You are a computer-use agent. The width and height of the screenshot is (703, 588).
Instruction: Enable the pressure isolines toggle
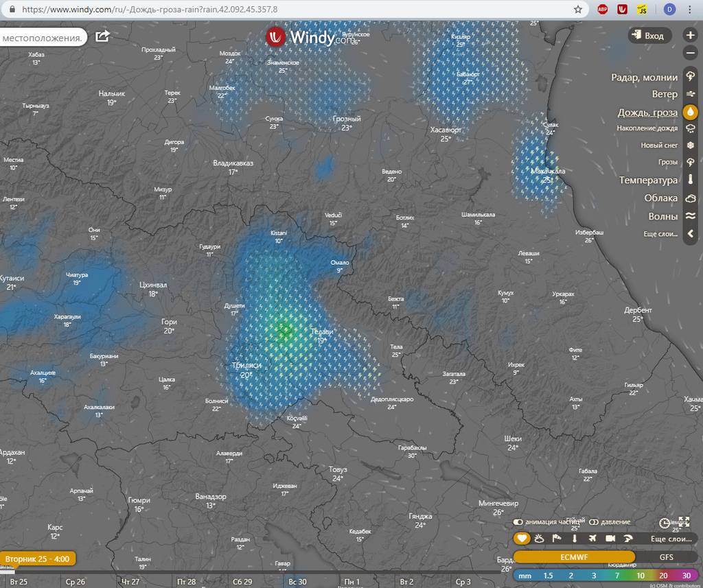click(x=594, y=522)
